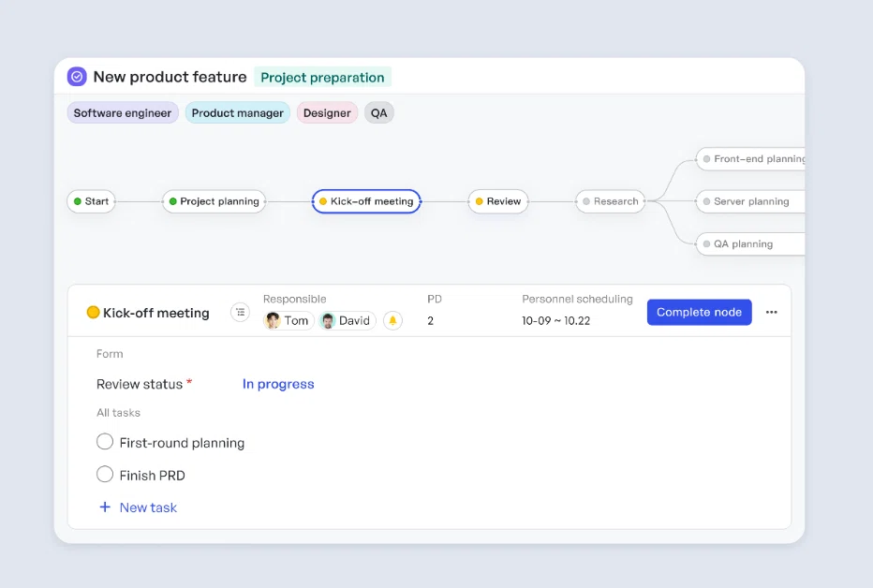Select the Research workflow node
873x588 pixels.
pos(611,201)
